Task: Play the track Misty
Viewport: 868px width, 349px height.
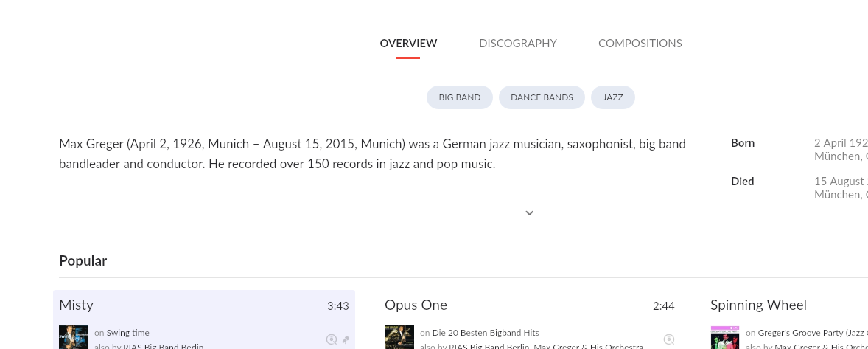Action: coord(77,305)
